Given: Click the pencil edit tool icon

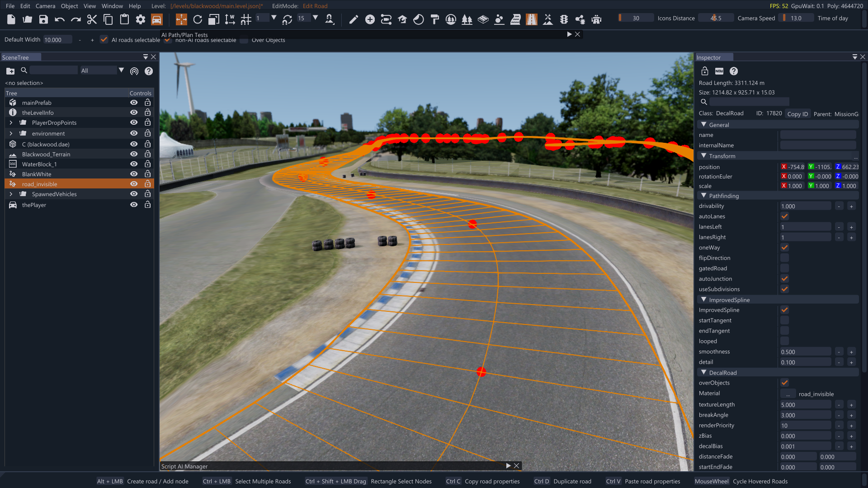Looking at the screenshot, I should pos(354,19).
